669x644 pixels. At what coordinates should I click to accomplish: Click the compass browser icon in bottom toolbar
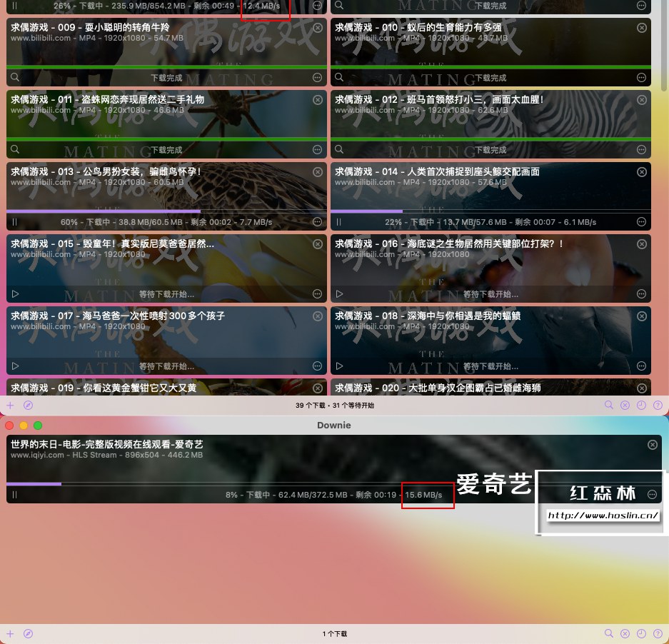coord(28,634)
